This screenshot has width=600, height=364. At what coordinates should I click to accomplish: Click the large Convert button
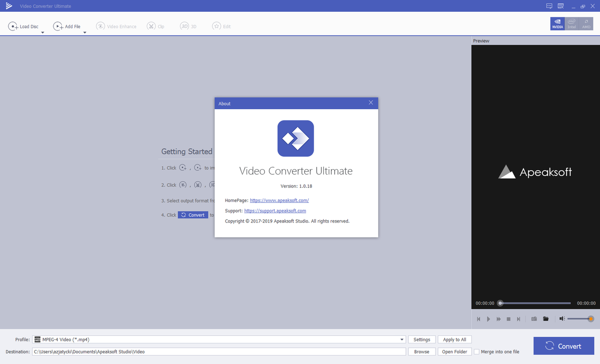click(x=564, y=346)
